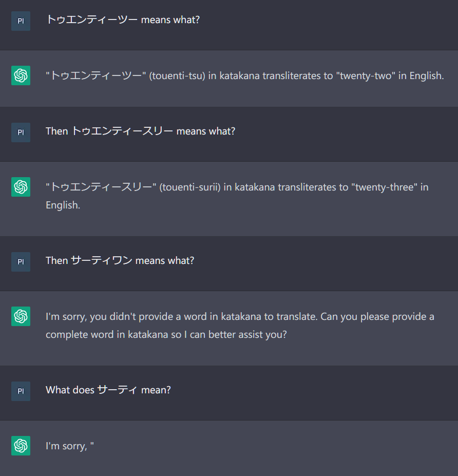
Task: Click the reply mentioning "twenty-three" in English
Action: click(x=237, y=196)
